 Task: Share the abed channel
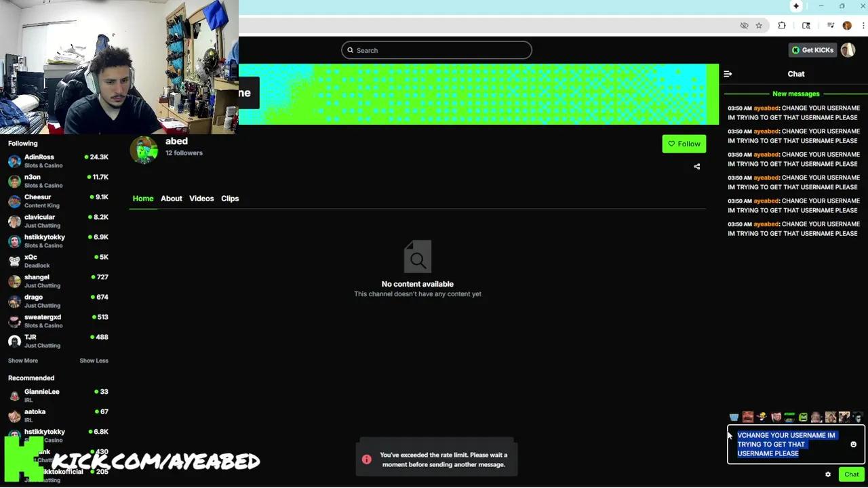pyautogui.click(x=696, y=167)
